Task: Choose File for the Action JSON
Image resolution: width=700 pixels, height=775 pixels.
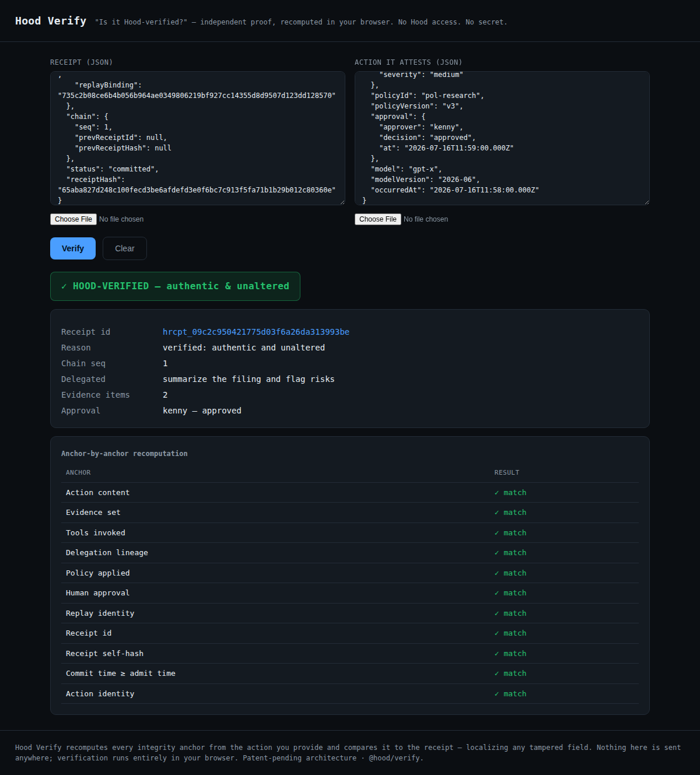Action: pyautogui.click(x=378, y=219)
